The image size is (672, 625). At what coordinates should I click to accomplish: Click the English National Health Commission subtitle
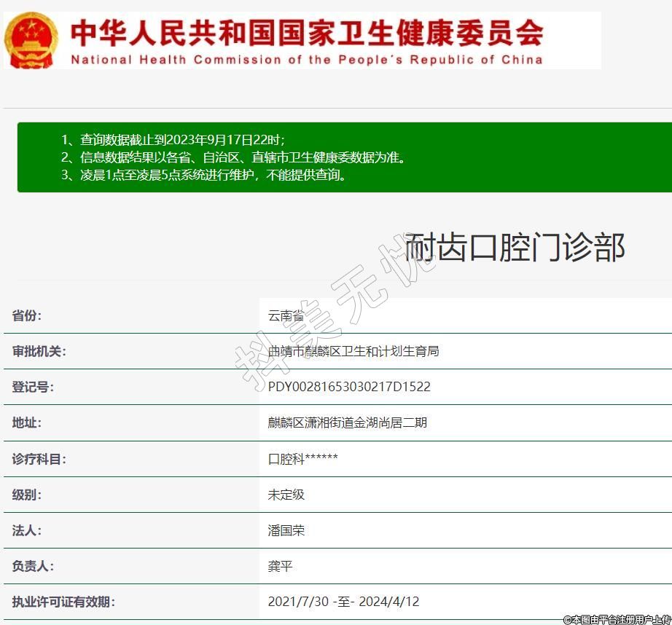306,60
